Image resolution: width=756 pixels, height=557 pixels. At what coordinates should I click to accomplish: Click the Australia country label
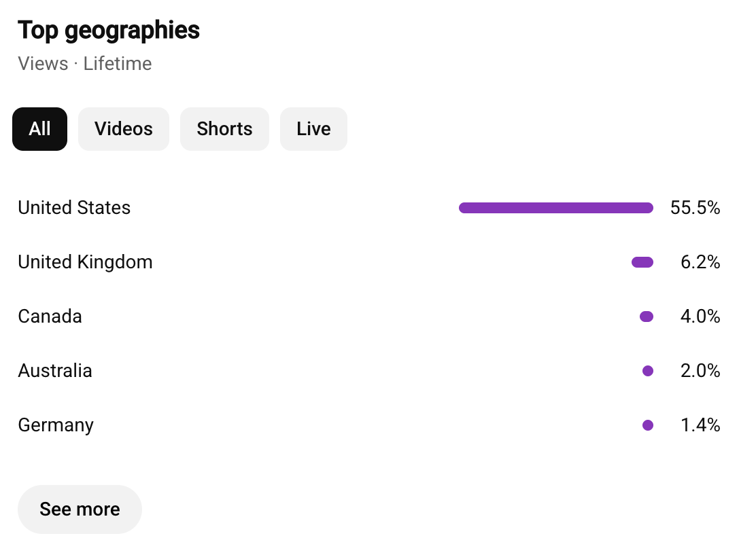pyautogui.click(x=55, y=371)
